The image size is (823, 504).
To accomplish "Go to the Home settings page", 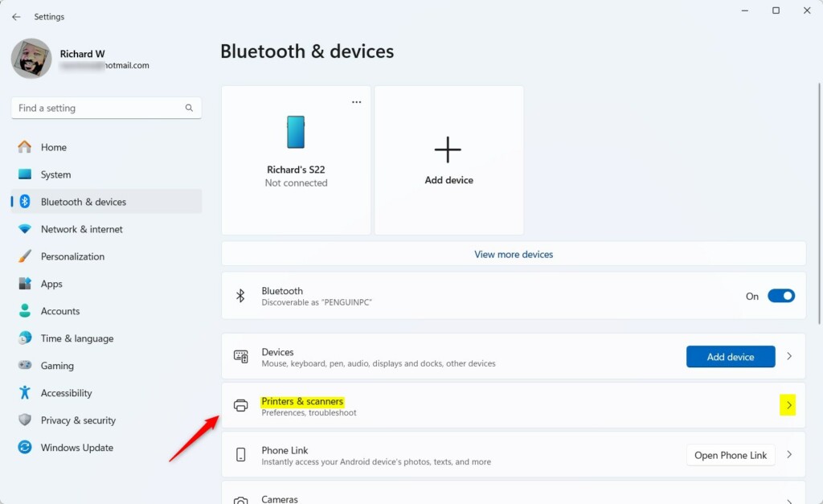I will point(52,147).
